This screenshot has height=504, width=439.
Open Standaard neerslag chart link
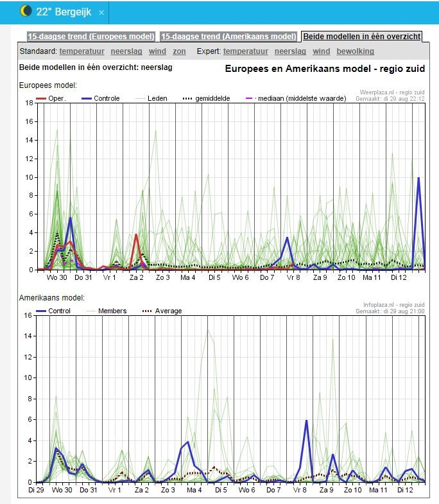pyautogui.click(x=126, y=51)
